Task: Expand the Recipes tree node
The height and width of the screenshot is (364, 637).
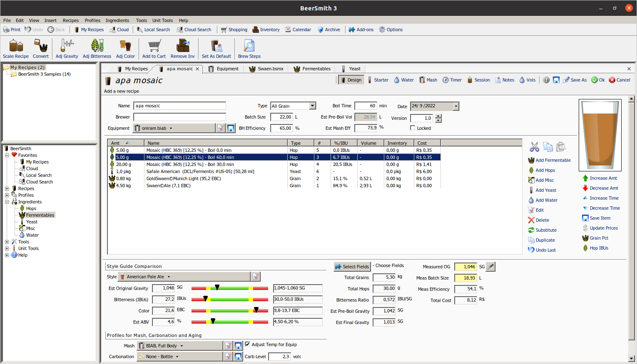Action: pyautogui.click(x=7, y=188)
